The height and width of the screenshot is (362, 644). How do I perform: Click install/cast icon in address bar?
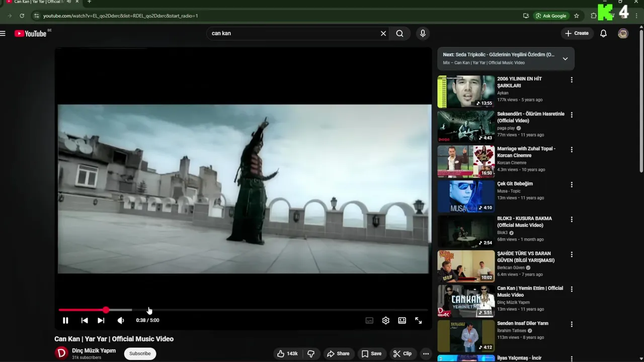tap(526, 16)
